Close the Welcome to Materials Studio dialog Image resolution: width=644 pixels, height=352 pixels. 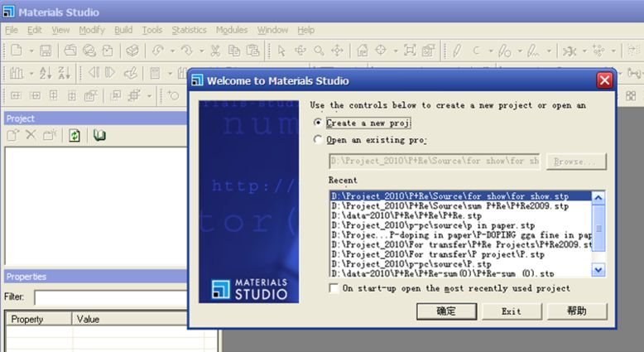604,80
